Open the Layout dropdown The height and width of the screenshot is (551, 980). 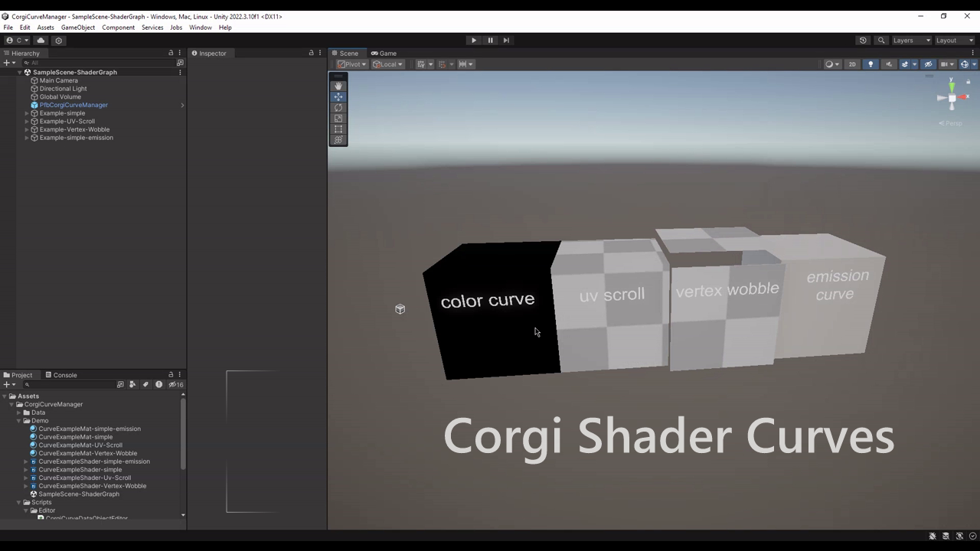(955, 41)
